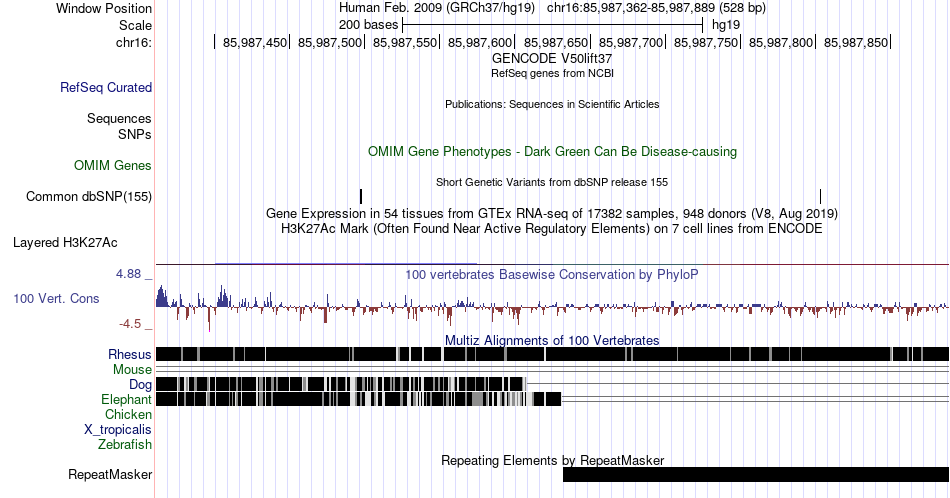Select the Elephant species label
The image size is (950, 498).
tap(126, 399)
